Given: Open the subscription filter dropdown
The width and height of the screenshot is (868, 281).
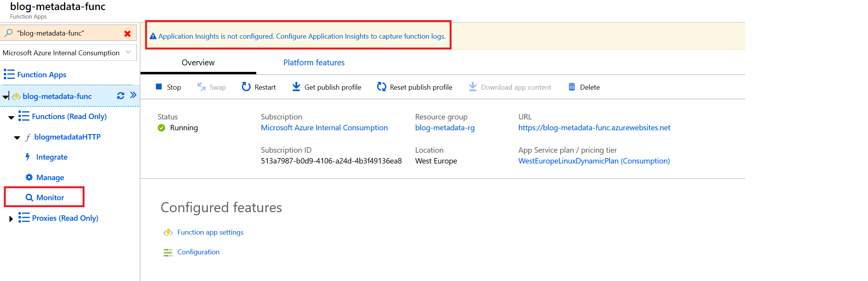Looking at the screenshot, I should [x=128, y=53].
